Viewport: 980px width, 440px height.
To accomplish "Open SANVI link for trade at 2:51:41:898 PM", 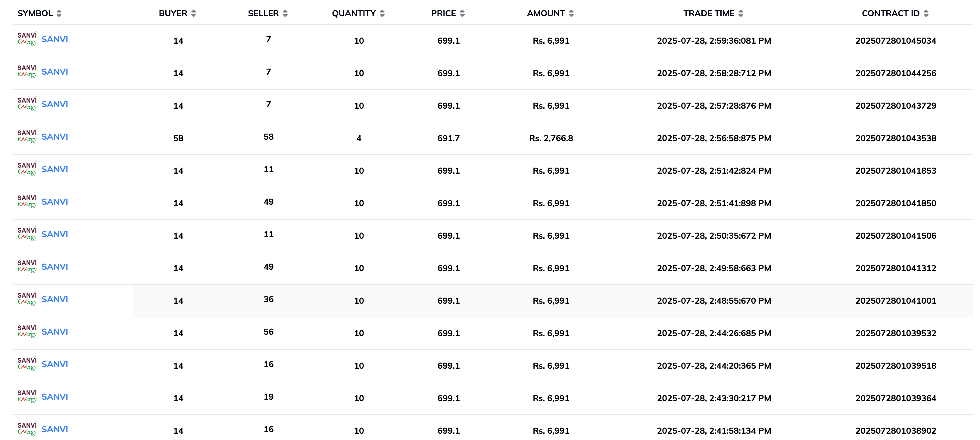I will point(55,202).
